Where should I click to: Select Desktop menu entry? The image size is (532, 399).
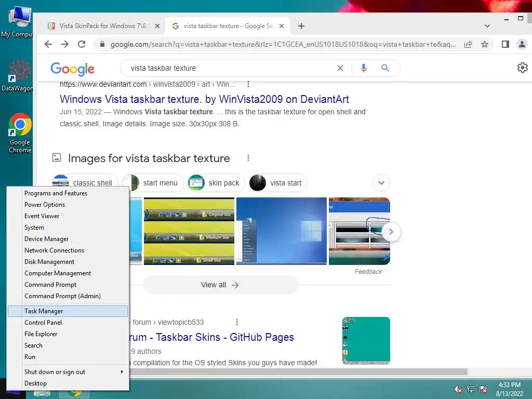pos(68,383)
